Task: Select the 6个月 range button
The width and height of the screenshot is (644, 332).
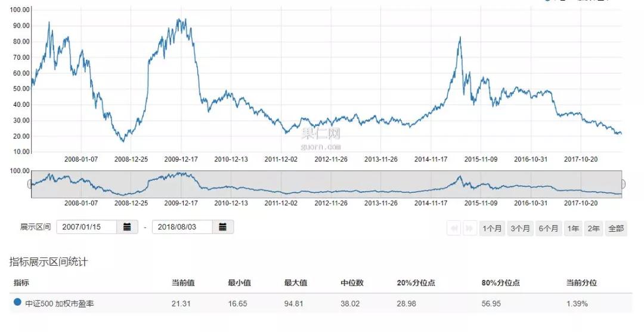Action: click(x=549, y=228)
